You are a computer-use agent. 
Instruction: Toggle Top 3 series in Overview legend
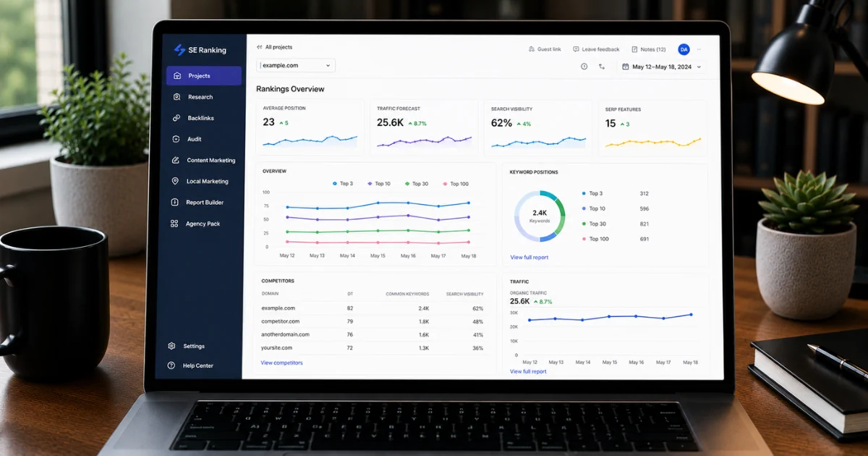[x=343, y=184]
